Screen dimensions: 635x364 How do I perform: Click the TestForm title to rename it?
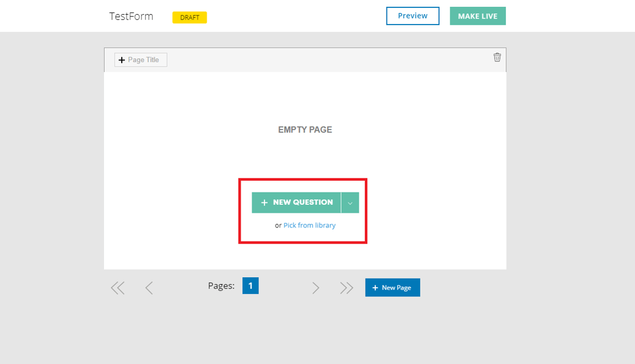tap(131, 16)
